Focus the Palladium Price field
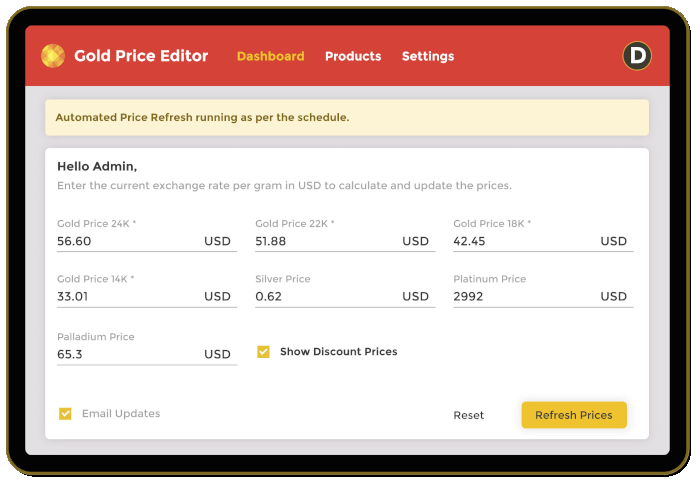 [x=147, y=354]
